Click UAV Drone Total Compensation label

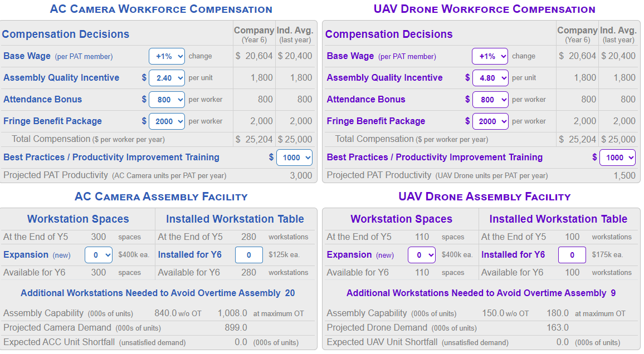(x=412, y=139)
